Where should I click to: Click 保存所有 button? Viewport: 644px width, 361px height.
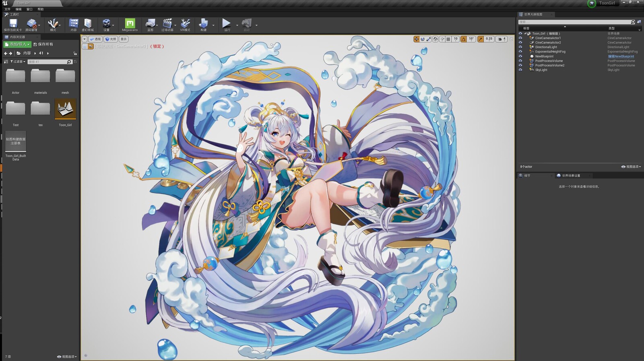pos(43,44)
